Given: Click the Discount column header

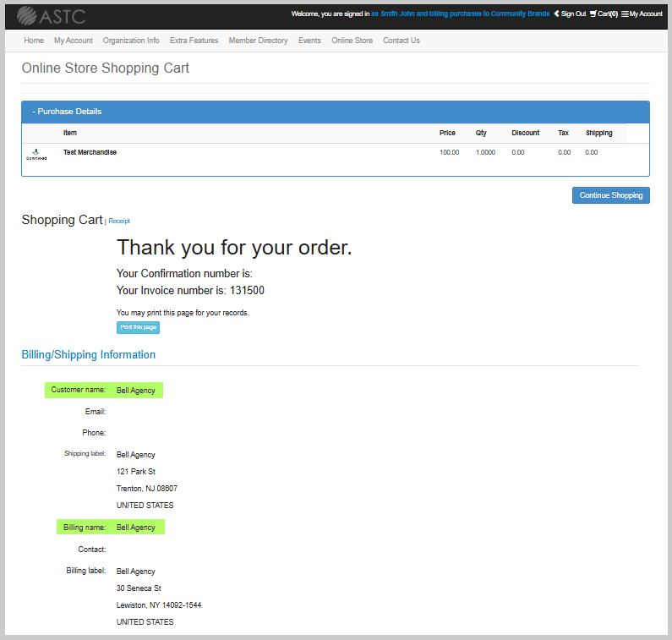Looking at the screenshot, I should point(526,133).
